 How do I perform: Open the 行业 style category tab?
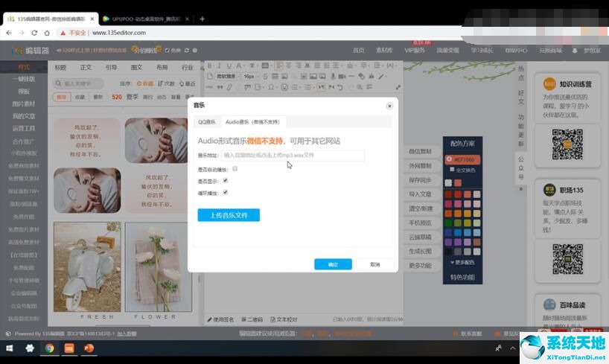(x=187, y=68)
